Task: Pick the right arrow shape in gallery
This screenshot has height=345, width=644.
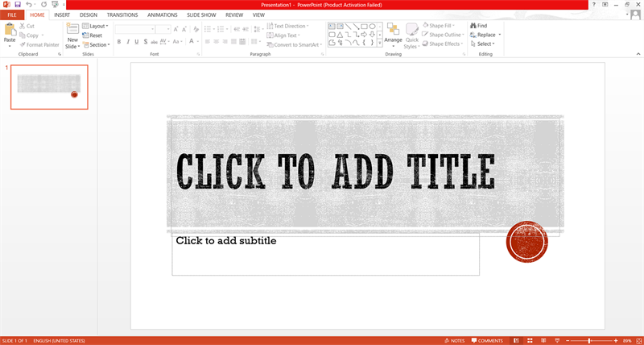Action: pos(364,35)
